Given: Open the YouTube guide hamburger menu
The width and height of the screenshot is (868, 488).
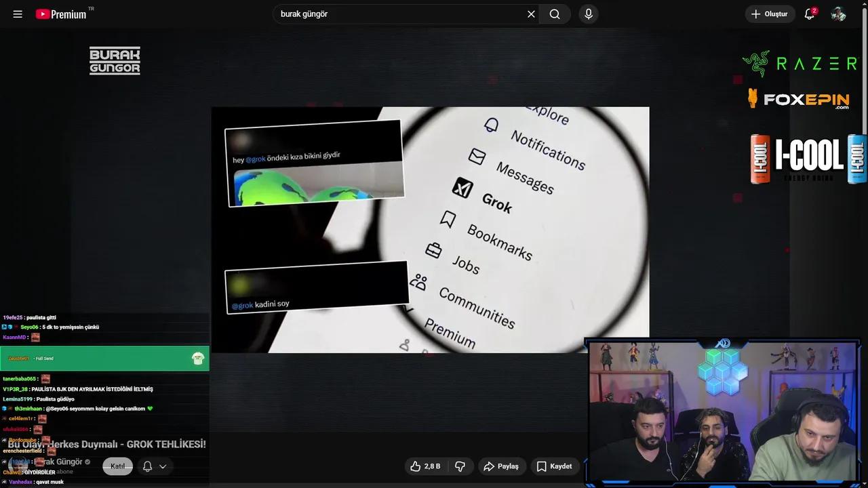Looking at the screenshot, I should click(18, 14).
